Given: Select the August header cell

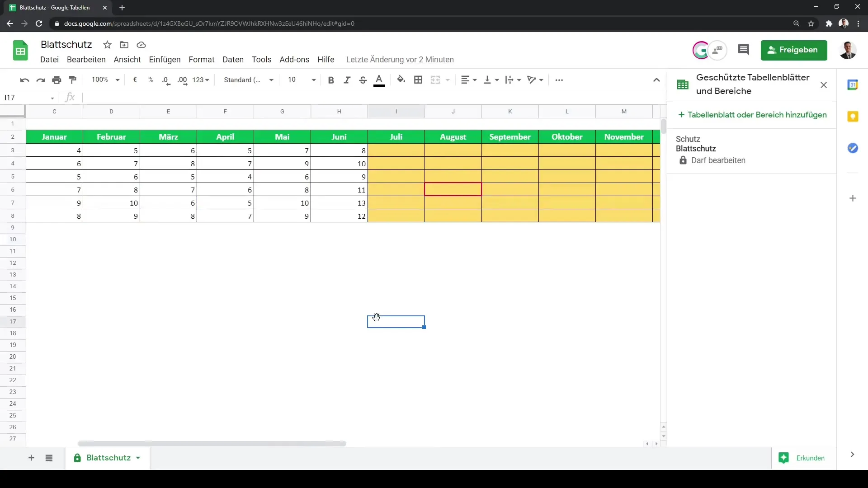Looking at the screenshot, I should coord(453,137).
